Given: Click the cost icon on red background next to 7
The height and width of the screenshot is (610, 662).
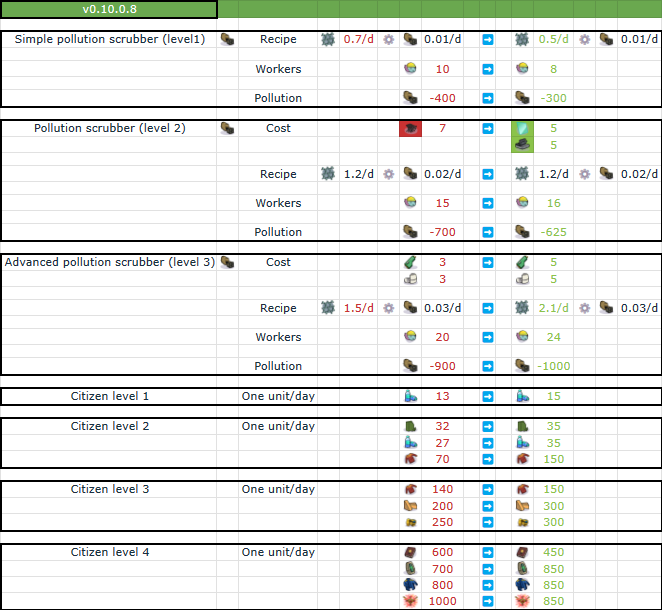Looking at the screenshot, I should 410,128.
